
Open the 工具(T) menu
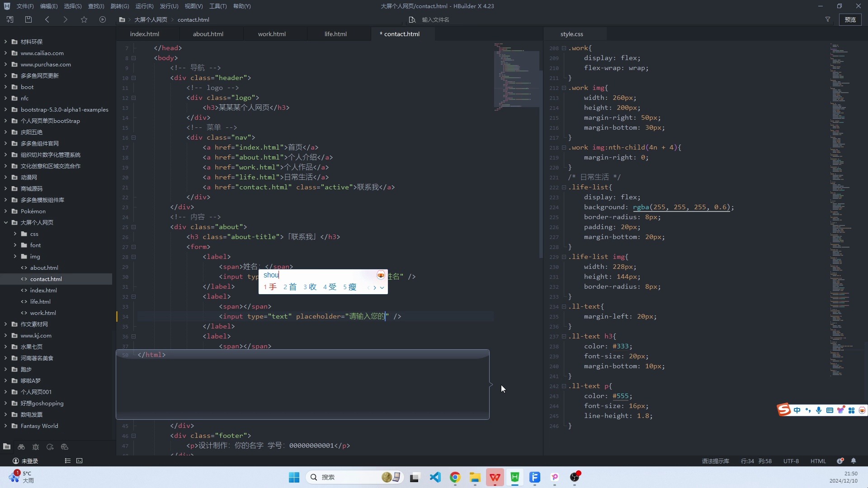point(218,6)
